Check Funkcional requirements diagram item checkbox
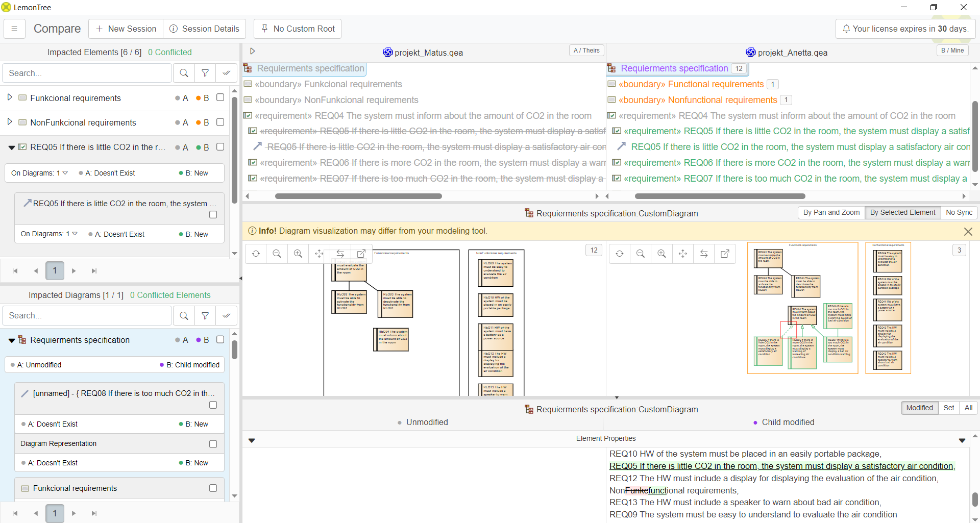 click(x=213, y=488)
